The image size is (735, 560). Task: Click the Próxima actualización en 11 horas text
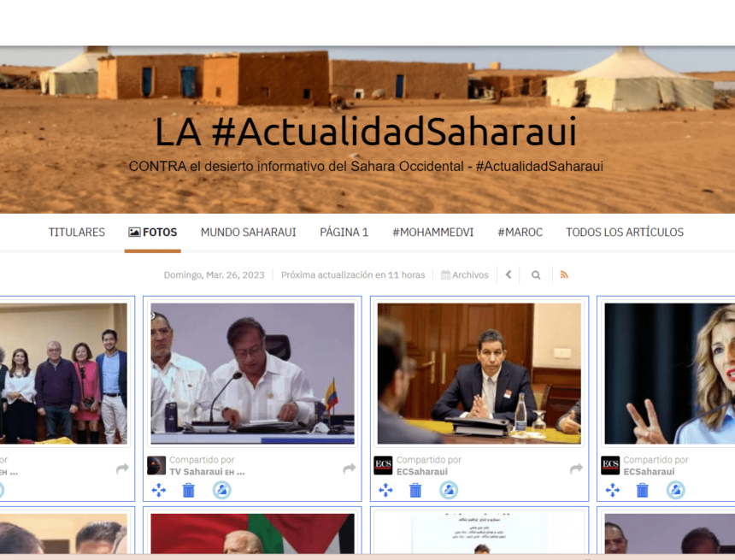coord(352,274)
